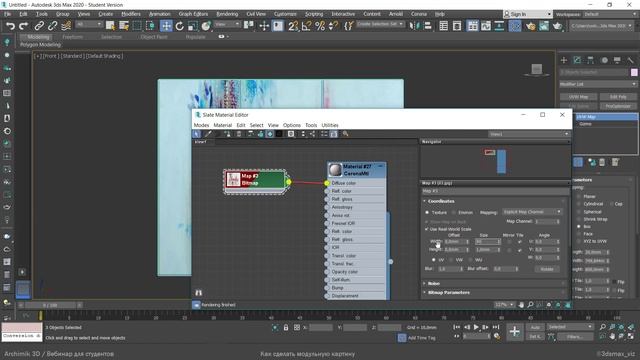Click the Auto key button
The image size is (640, 360).
pyautogui.click(x=535, y=327)
